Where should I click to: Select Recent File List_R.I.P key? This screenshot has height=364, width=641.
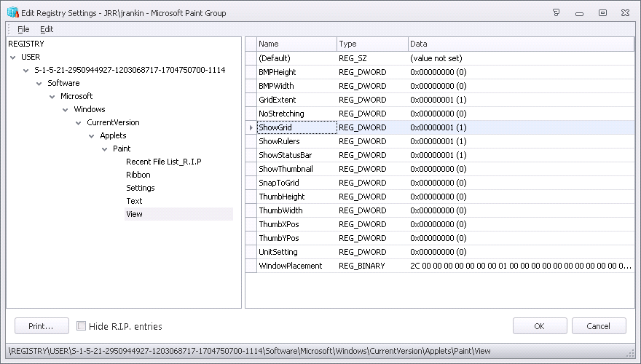[x=163, y=162]
